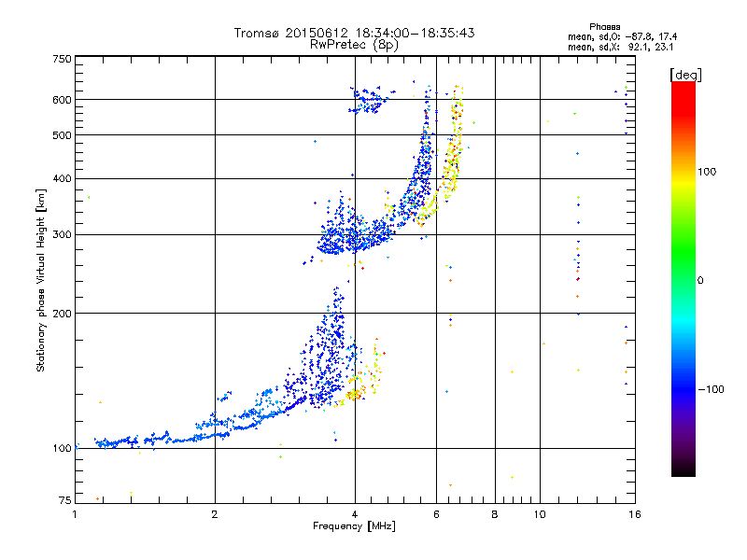Select the 'mean, sd,X: 92.1, 23.1' line
The width and height of the screenshot is (747, 560).
pos(620,47)
